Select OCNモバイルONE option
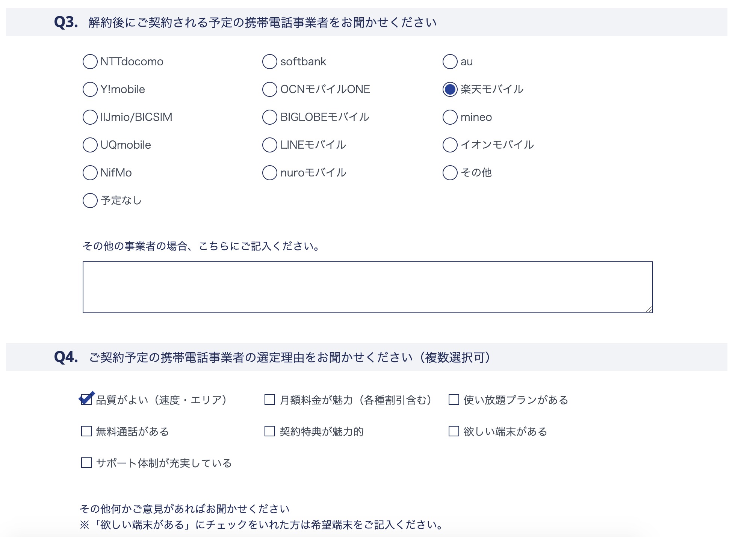Viewport: 756px width, 537px height. click(x=269, y=89)
